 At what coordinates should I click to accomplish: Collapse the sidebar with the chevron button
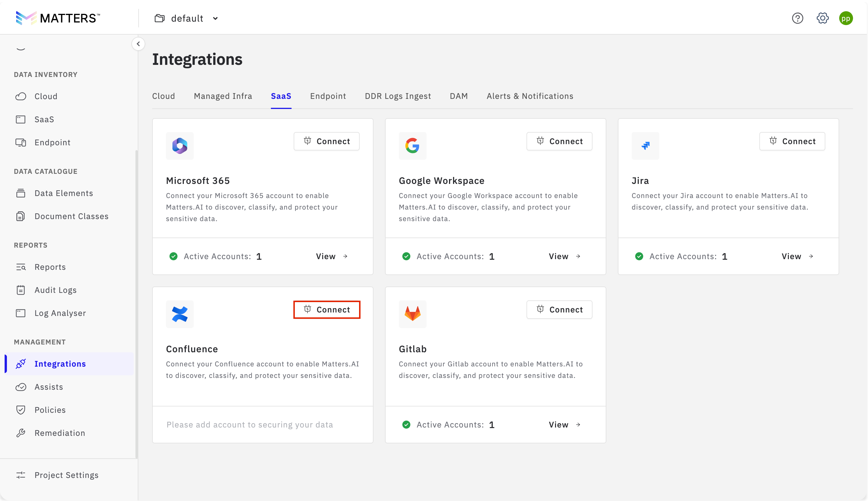pos(138,44)
